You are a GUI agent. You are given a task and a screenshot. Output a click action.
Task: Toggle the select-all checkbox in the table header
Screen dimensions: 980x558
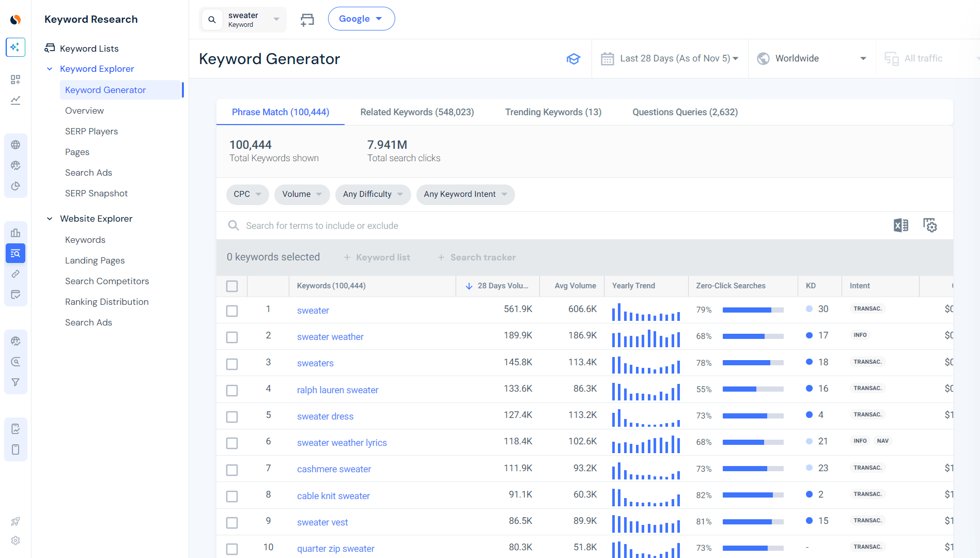tap(232, 286)
